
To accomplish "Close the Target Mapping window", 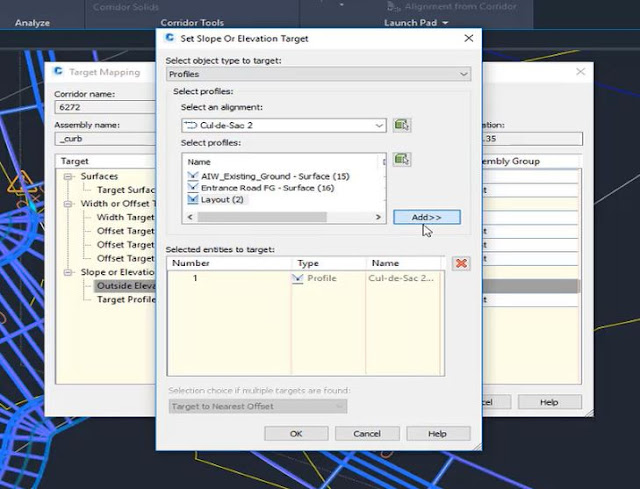I will (x=580, y=72).
